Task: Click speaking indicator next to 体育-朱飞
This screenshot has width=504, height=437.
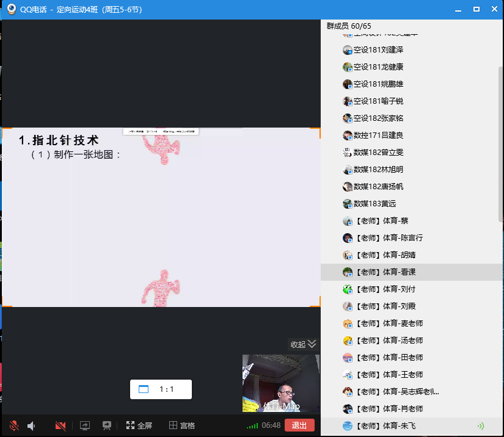Action: 480,425
